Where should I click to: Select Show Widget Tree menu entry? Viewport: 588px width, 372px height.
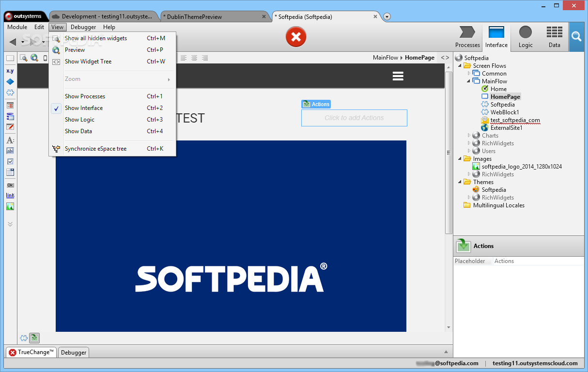click(x=112, y=62)
